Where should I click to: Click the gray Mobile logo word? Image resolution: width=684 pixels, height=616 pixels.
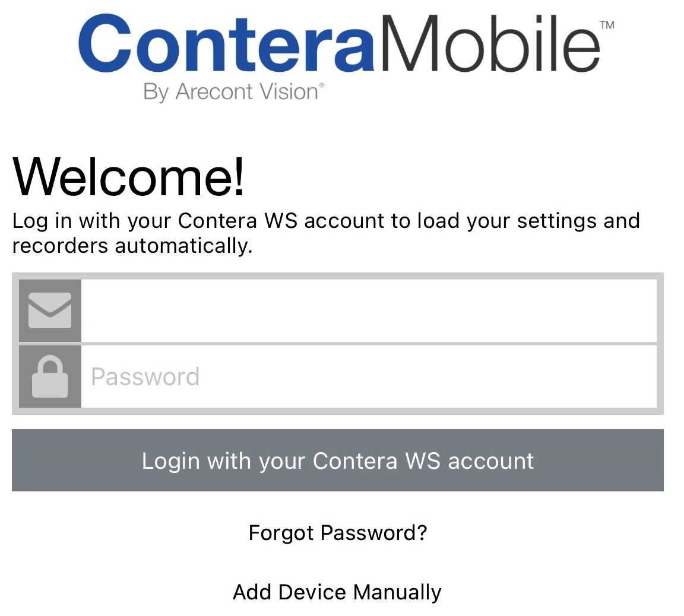(x=491, y=43)
